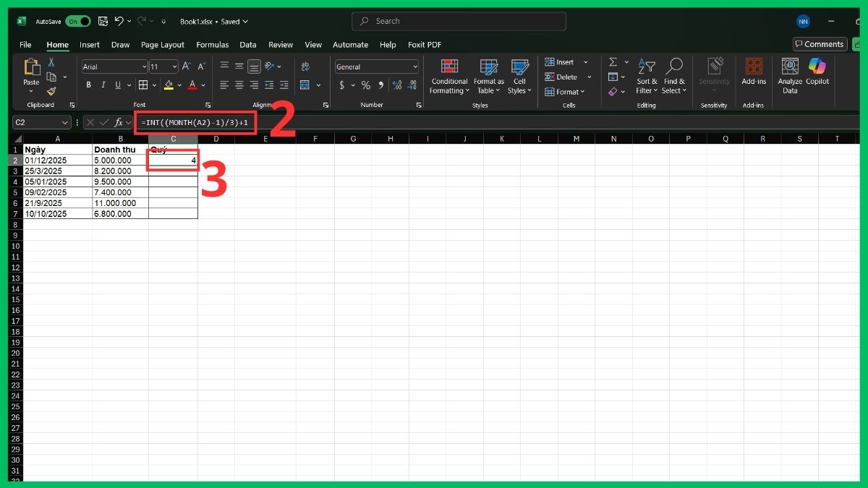The height and width of the screenshot is (488, 868).
Task: Apply Format as Table
Action: pos(488,77)
